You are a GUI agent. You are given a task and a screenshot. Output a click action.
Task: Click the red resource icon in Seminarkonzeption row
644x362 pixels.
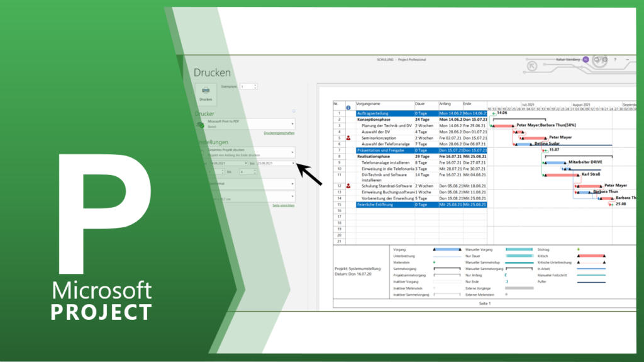pyautogui.click(x=348, y=139)
